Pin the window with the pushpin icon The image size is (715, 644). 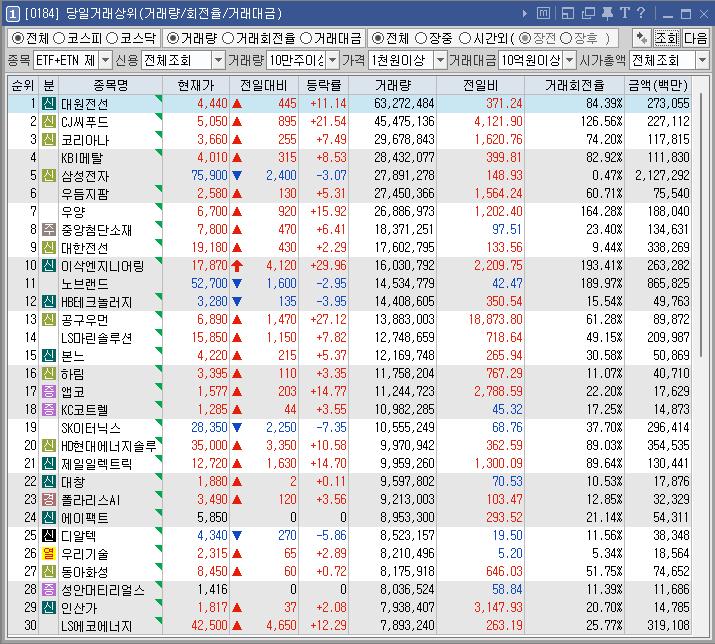pos(607,14)
